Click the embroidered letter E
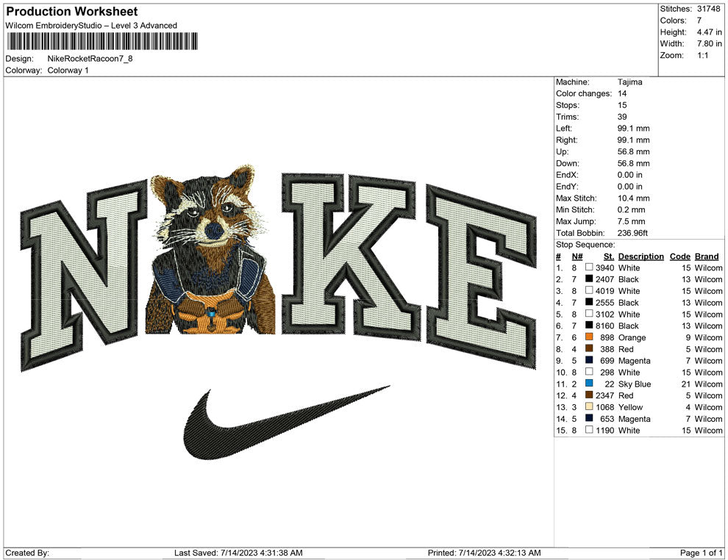 (x=480, y=276)
